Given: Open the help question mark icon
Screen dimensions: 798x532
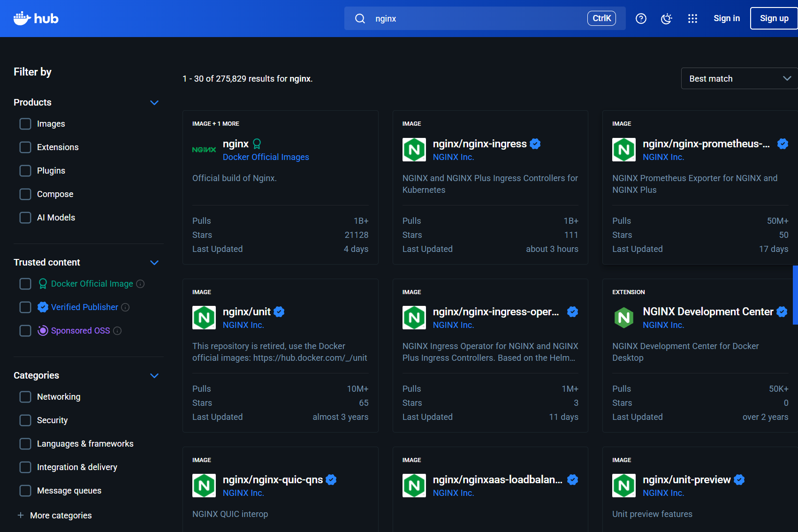Looking at the screenshot, I should 641,18.
